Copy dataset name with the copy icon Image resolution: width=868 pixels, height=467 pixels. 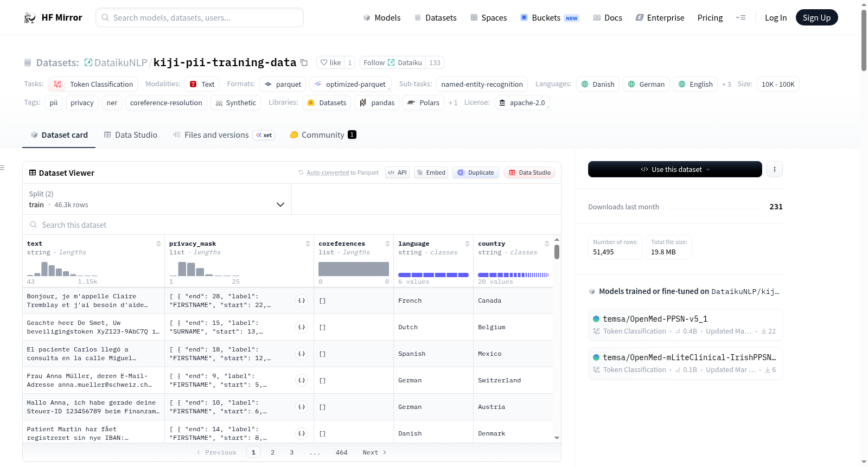[x=304, y=63]
